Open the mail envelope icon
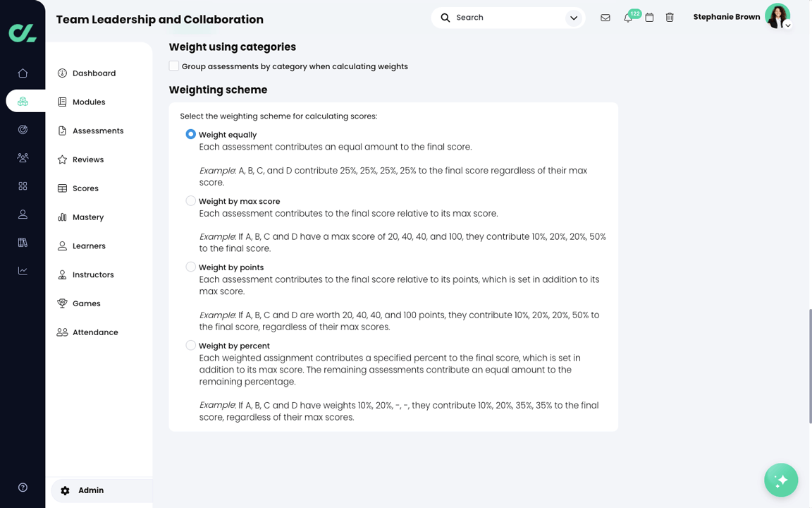The width and height of the screenshot is (812, 508). click(x=605, y=18)
